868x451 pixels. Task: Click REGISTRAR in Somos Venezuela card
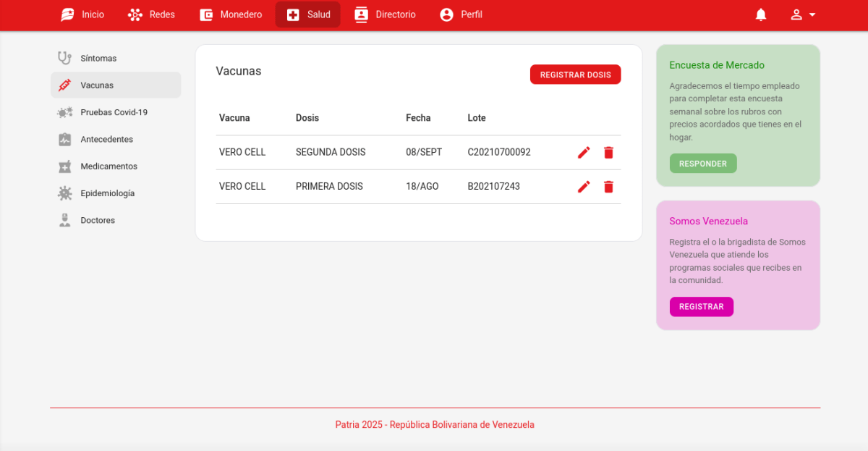701,307
